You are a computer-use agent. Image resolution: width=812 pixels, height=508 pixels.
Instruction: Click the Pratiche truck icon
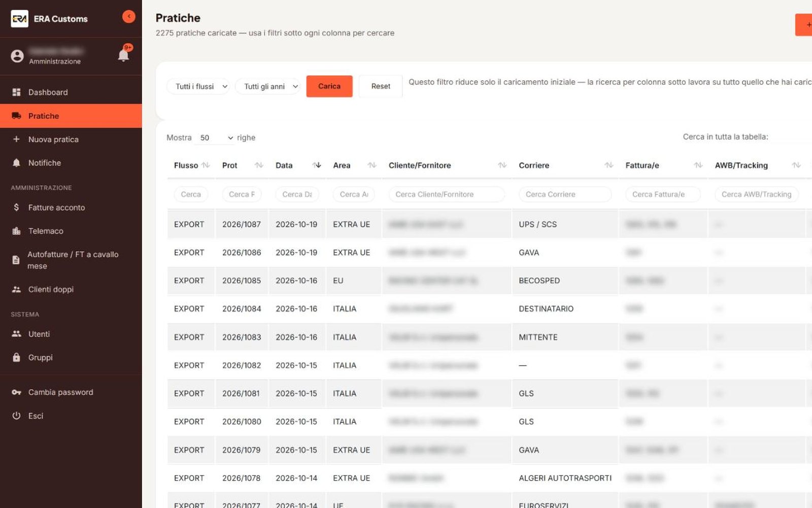coord(16,116)
